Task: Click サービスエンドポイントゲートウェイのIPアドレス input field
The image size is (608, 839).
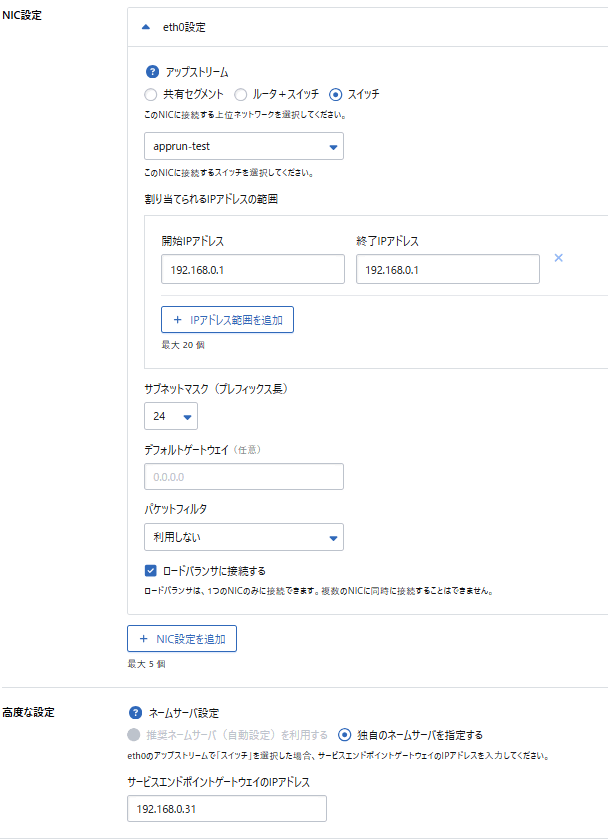Action: coord(227,809)
